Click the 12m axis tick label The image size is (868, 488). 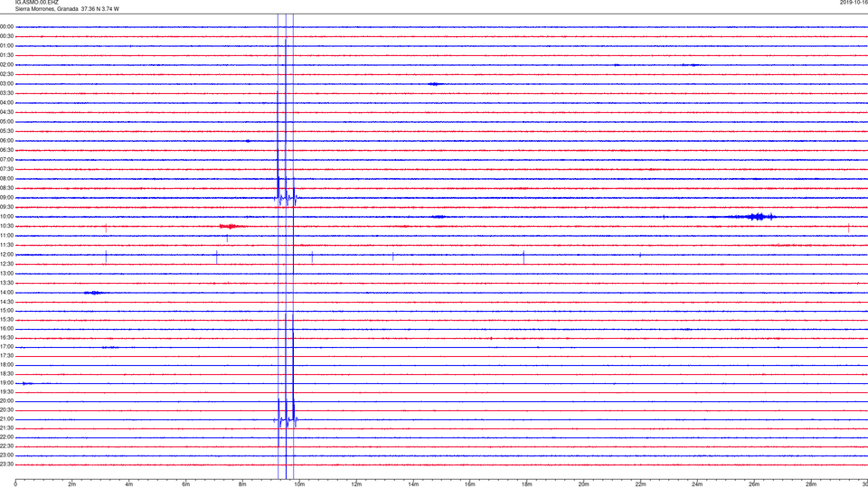pos(356,484)
